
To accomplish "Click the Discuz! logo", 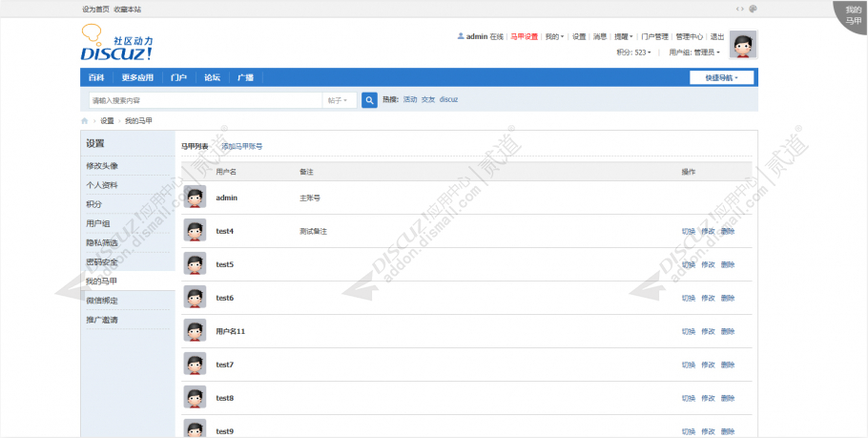I will pos(116,42).
